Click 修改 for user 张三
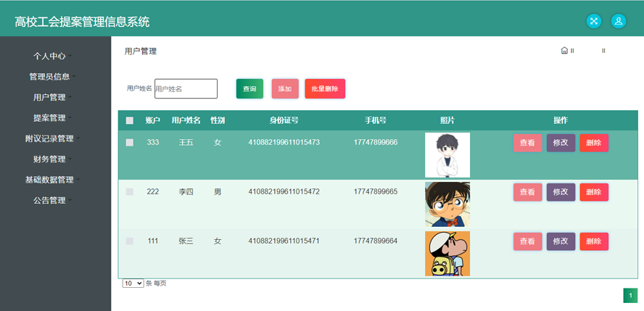 point(561,241)
